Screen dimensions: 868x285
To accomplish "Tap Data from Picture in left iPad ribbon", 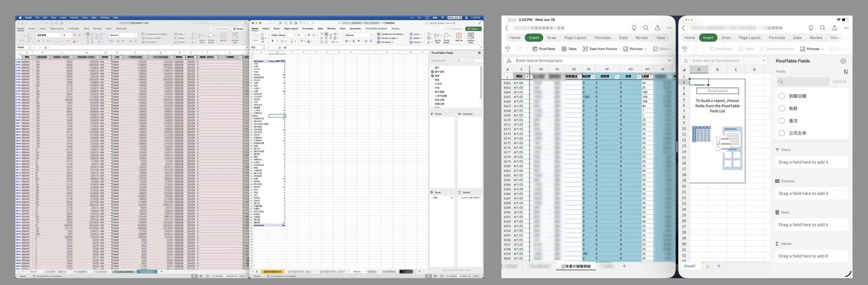I will click(599, 49).
